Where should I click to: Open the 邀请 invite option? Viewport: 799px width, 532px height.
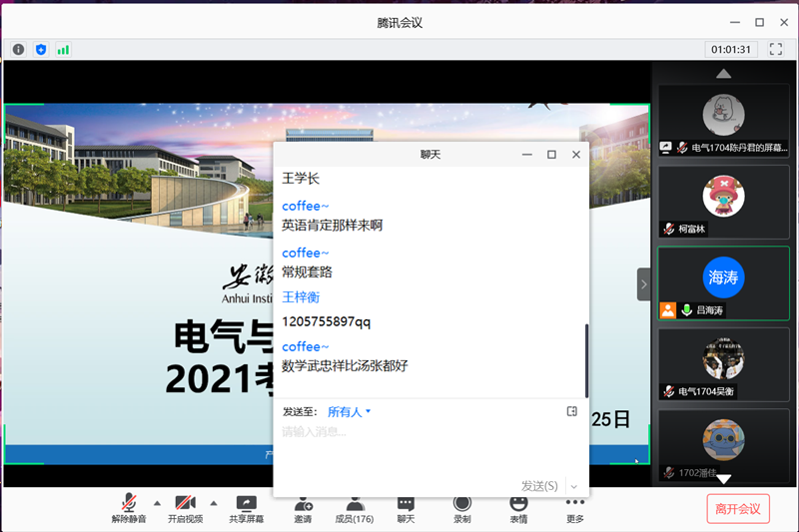[303, 509]
